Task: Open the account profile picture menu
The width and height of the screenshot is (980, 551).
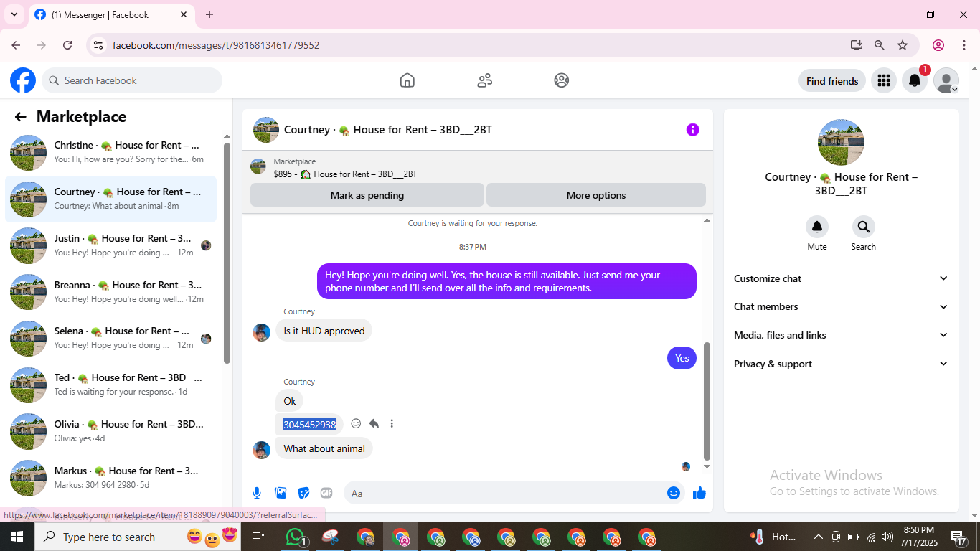Action: (946, 80)
